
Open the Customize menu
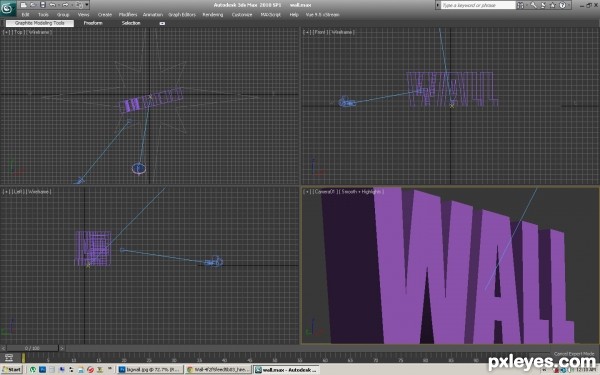pyautogui.click(x=242, y=15)
